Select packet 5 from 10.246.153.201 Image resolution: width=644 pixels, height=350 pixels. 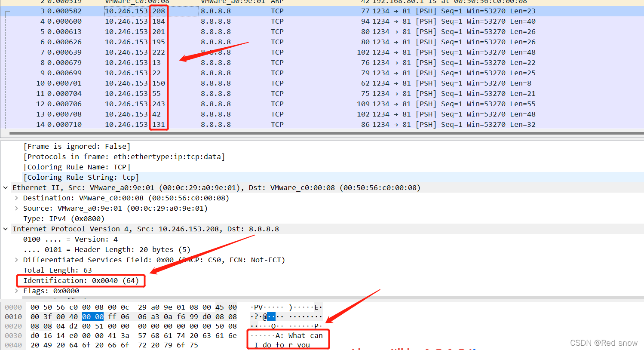coord(322,32)
